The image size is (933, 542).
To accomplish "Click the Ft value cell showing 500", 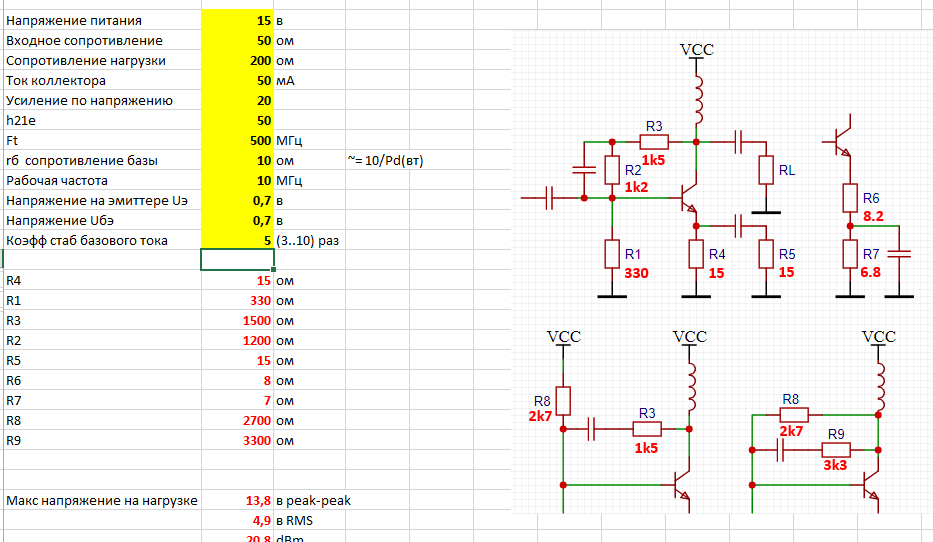I will coord(237,140).
